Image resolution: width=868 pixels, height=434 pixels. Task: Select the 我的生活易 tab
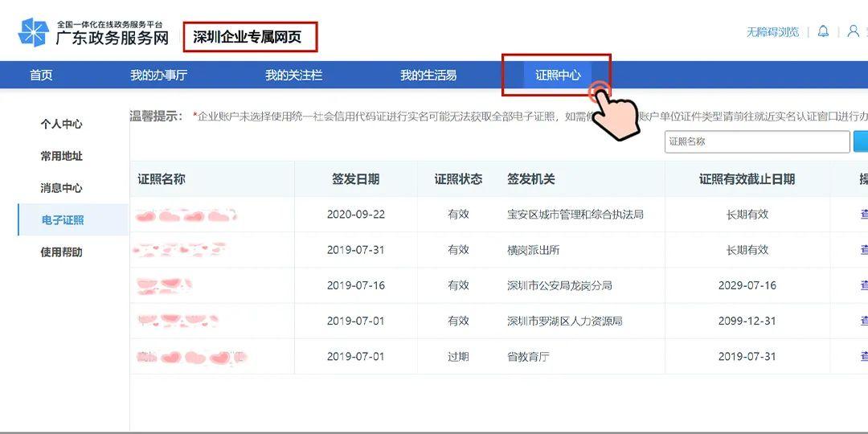pos(428,75)
